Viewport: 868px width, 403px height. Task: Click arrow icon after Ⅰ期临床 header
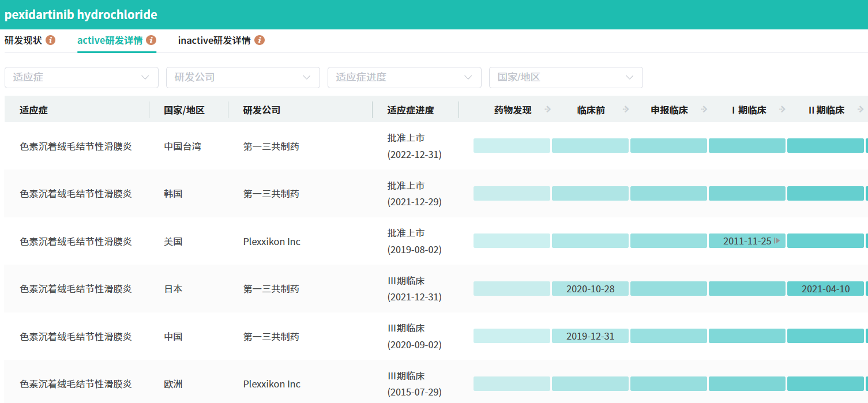[x=783, y=110]
